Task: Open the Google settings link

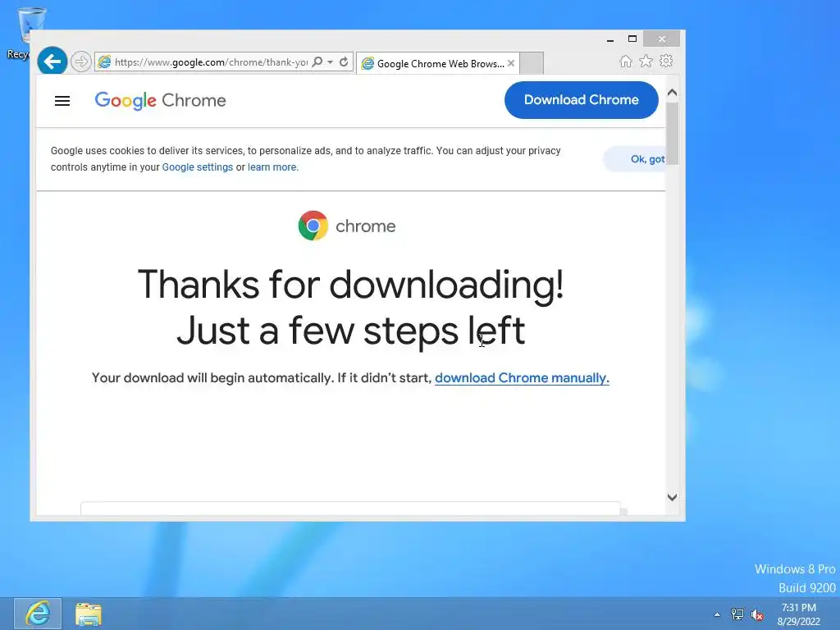Action: (198, 167)
